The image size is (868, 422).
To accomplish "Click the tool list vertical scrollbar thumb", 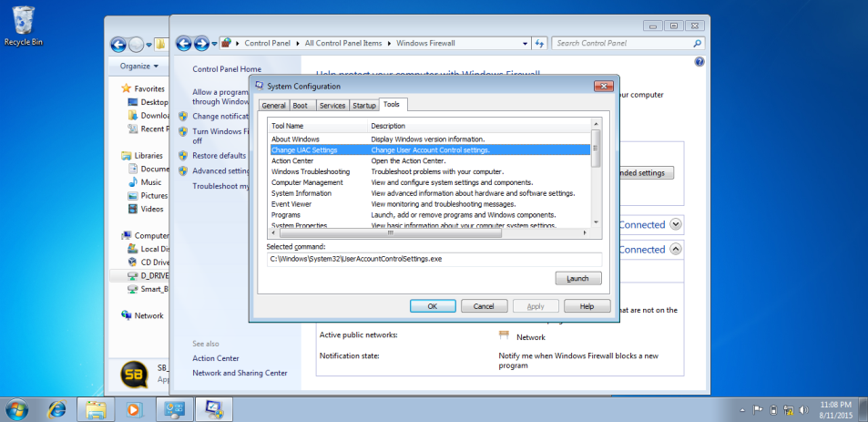I will [x=596, y=148].
